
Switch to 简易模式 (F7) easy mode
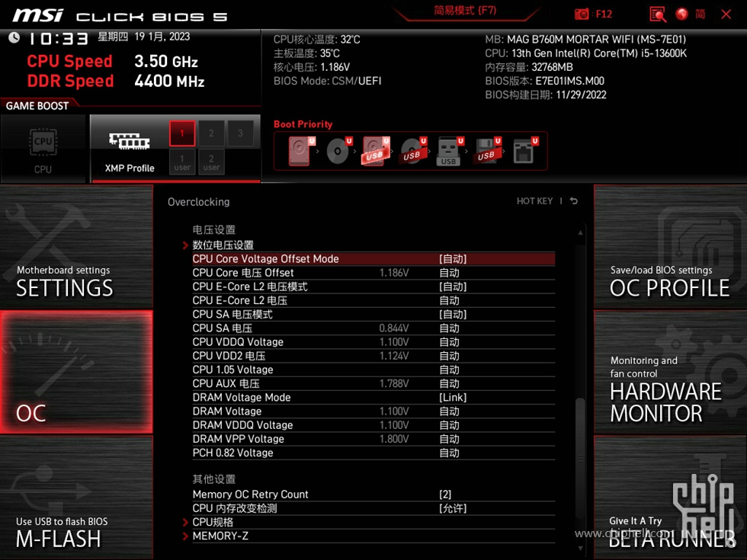tap(465, 11)
